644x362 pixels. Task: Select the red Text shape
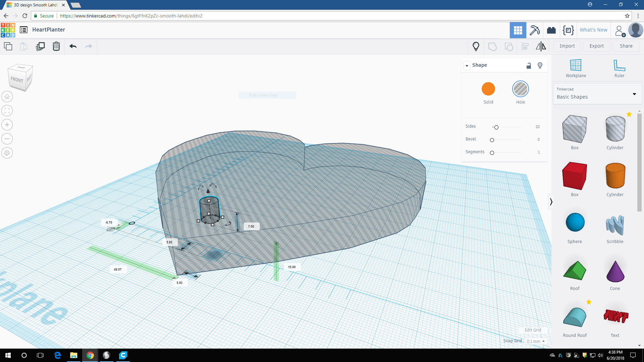click(616, 316)
